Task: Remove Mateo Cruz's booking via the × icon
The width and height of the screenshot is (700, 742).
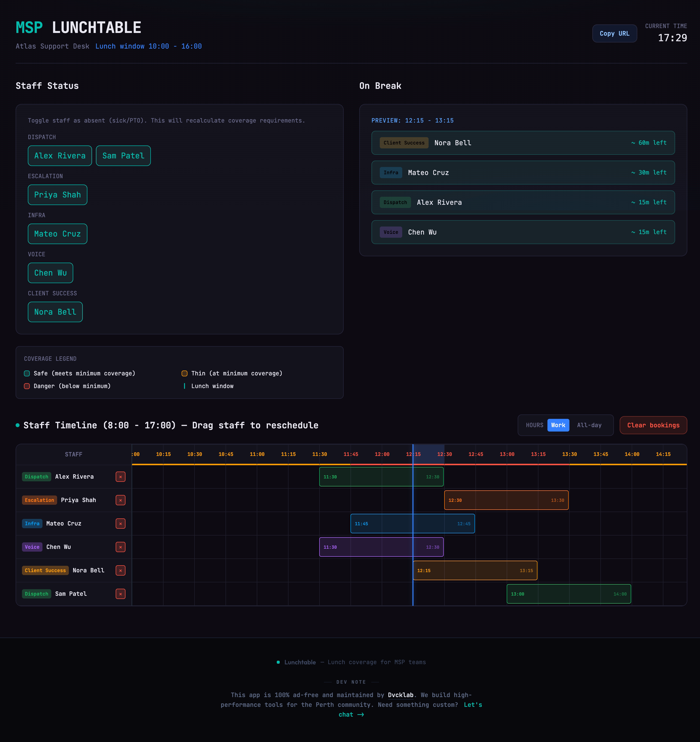Action: [120, 524]
